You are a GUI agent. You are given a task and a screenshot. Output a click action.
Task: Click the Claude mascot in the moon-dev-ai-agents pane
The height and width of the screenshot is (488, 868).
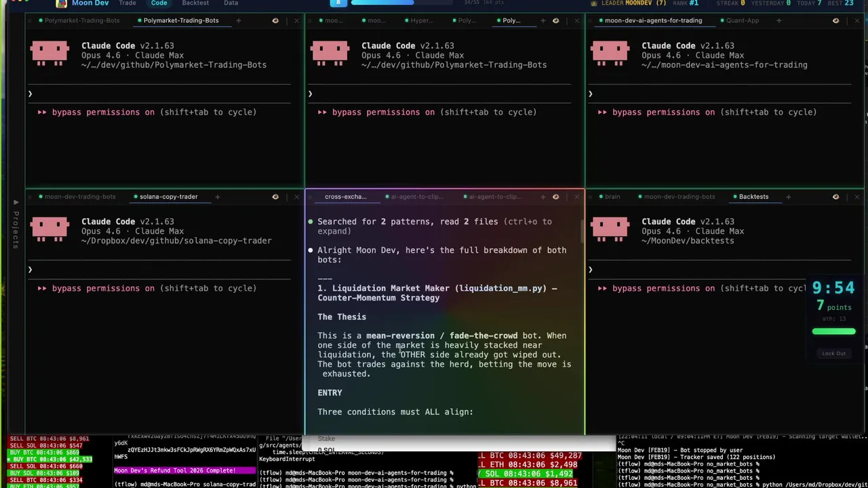tap(610, 54)
